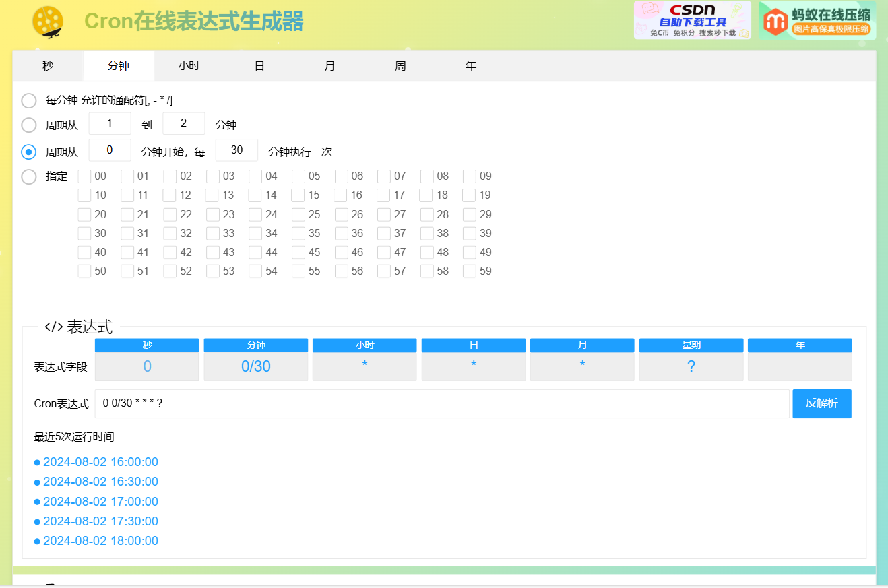
Task: Open the CSDN download tool banner
Action: [692, 20]
